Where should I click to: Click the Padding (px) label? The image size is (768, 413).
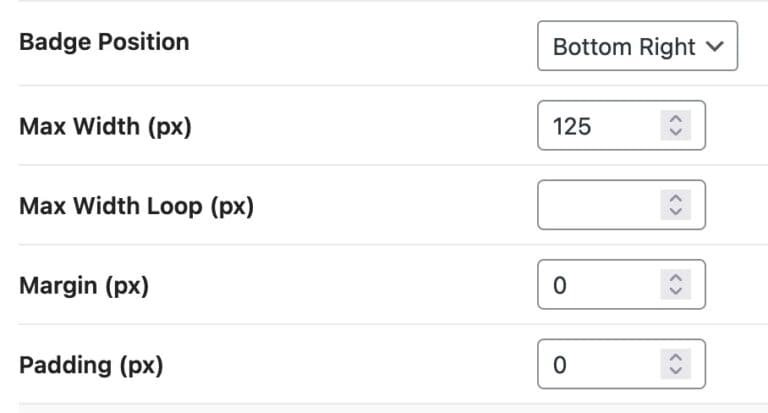pos(91,365)
